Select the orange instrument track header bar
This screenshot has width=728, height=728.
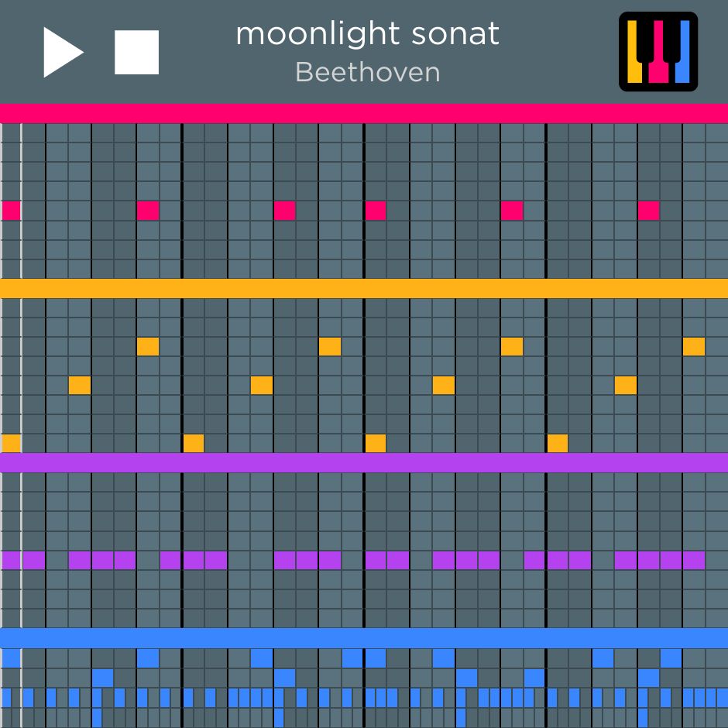coord(364,288)
